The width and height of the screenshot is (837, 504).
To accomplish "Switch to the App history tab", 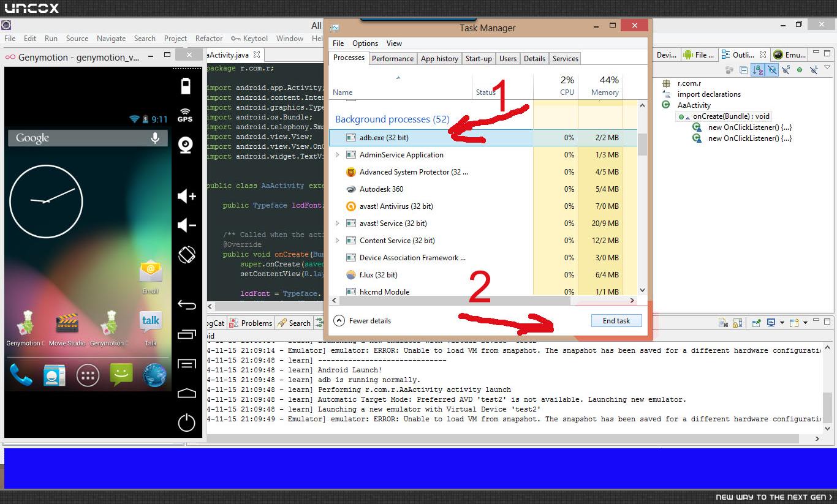I will [x=439, y=59].
